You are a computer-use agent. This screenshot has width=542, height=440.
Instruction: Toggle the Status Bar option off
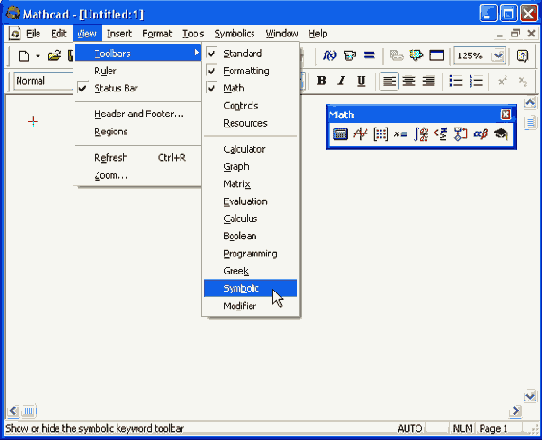point(138,88)
